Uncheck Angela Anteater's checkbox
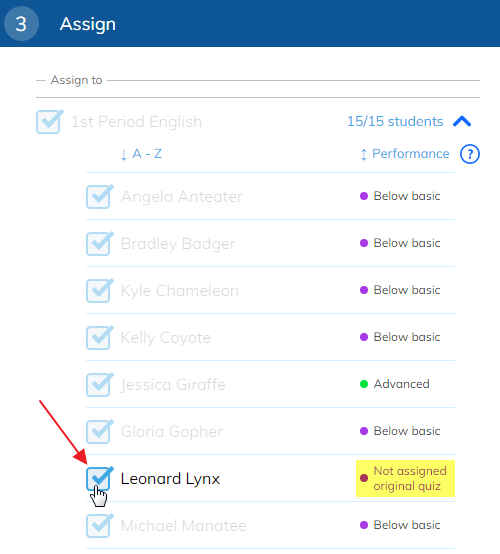Image resolution: width=500 pixels, height=554 pixels. 99,197
